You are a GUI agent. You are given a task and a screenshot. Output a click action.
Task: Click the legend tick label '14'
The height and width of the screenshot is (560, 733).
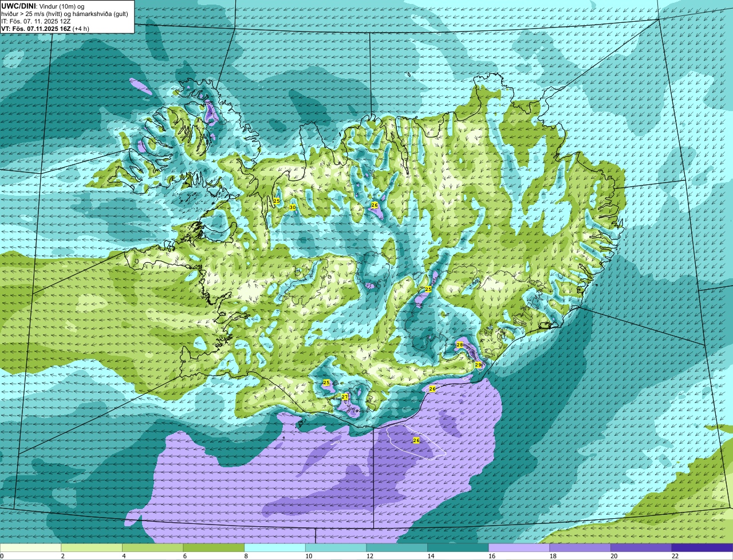(x=431, y=556)
